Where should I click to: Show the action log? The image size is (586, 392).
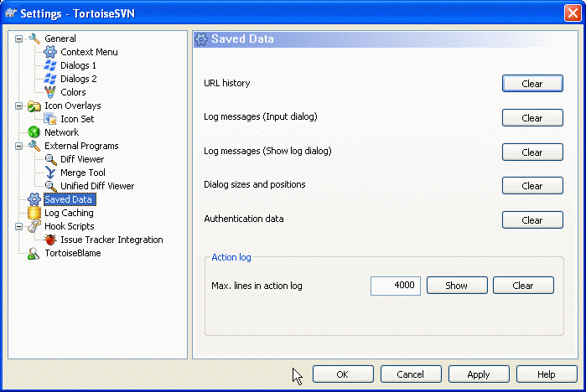(457, 286)
